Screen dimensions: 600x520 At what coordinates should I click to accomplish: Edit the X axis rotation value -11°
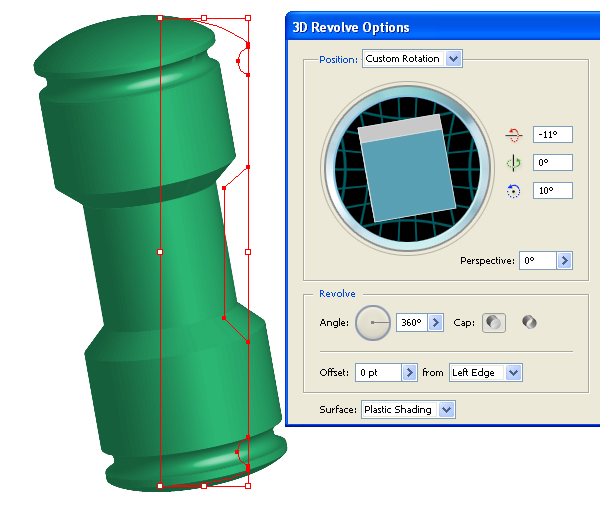pos(553,135)
